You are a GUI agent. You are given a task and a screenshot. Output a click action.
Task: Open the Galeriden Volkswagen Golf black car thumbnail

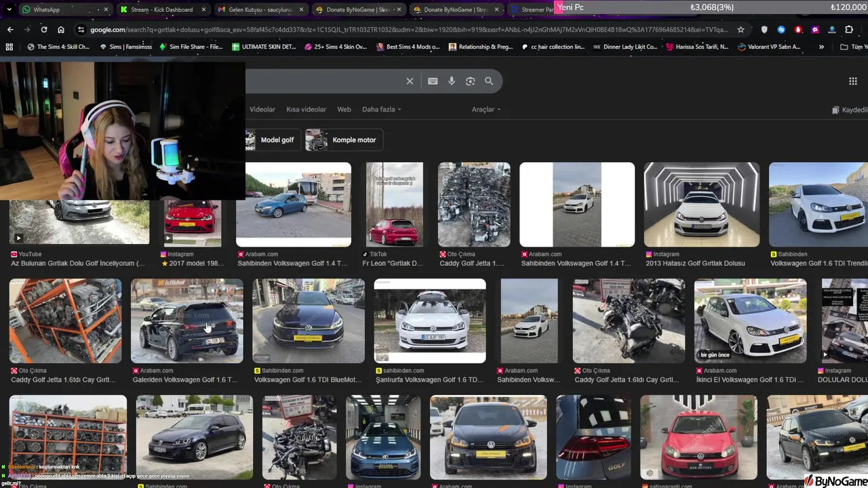pyautogui.click(x=187, y=321)
